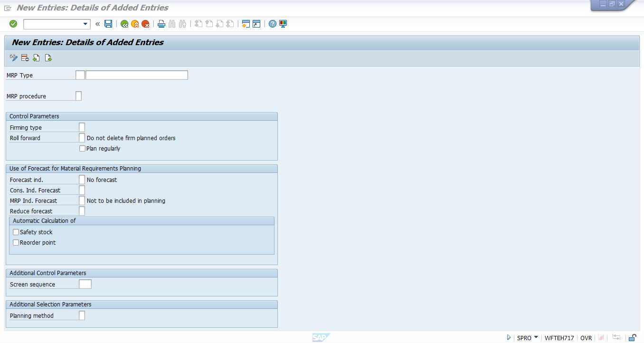This screenshot has width=644, height=343.
Task: Click the 'Additional Control Parameters' group header
Action: coord(142,273)
